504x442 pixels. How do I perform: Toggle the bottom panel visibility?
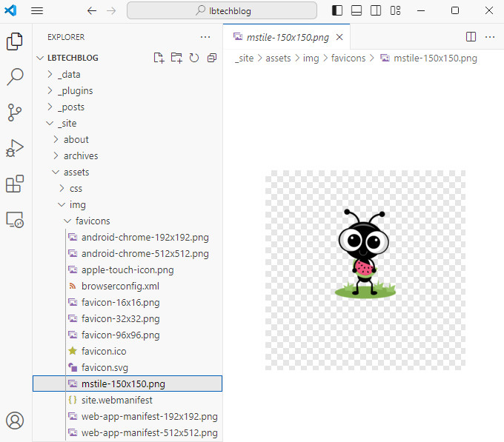point(357,10)
